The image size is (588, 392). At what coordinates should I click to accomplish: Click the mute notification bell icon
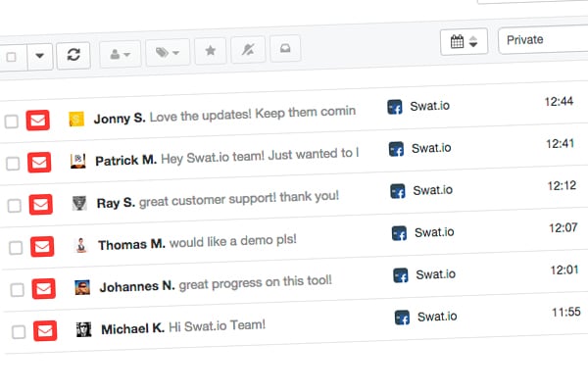coord(248,49)
